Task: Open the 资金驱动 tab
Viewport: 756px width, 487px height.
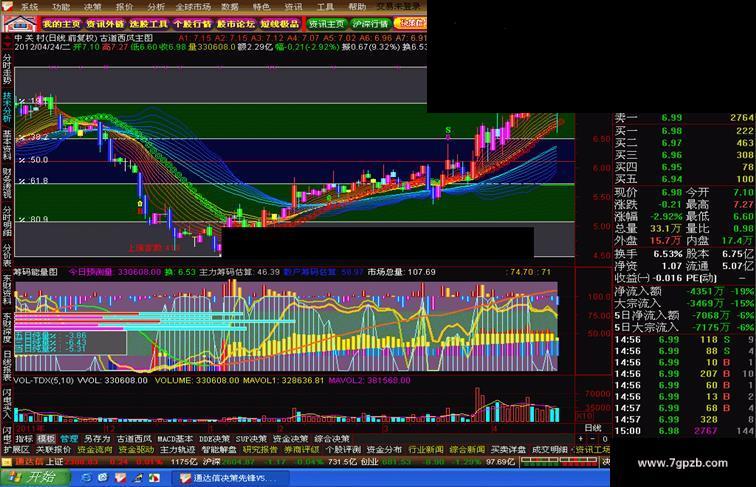Action: pos(136,450)
